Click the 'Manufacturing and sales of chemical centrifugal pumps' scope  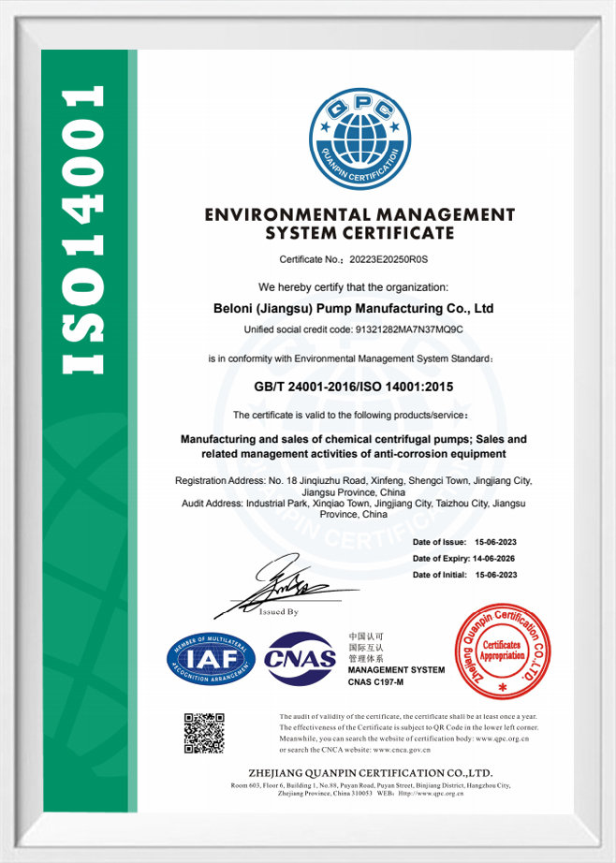(x=354, y=446)
